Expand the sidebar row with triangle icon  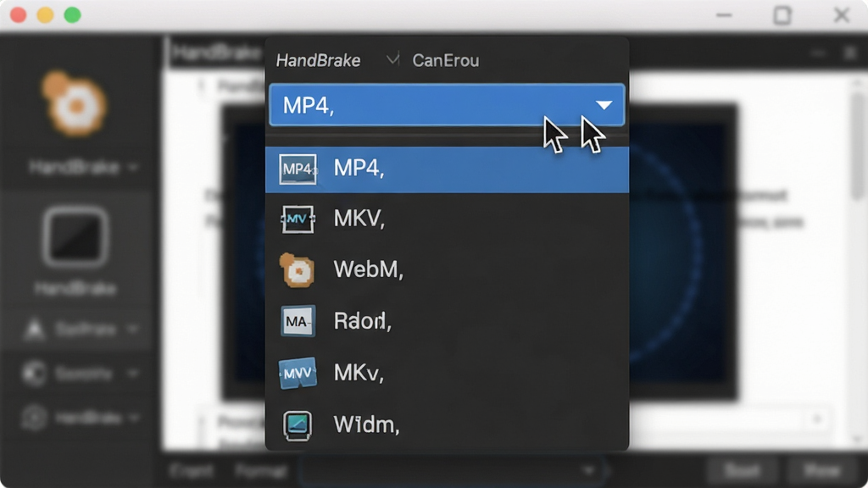133,330
